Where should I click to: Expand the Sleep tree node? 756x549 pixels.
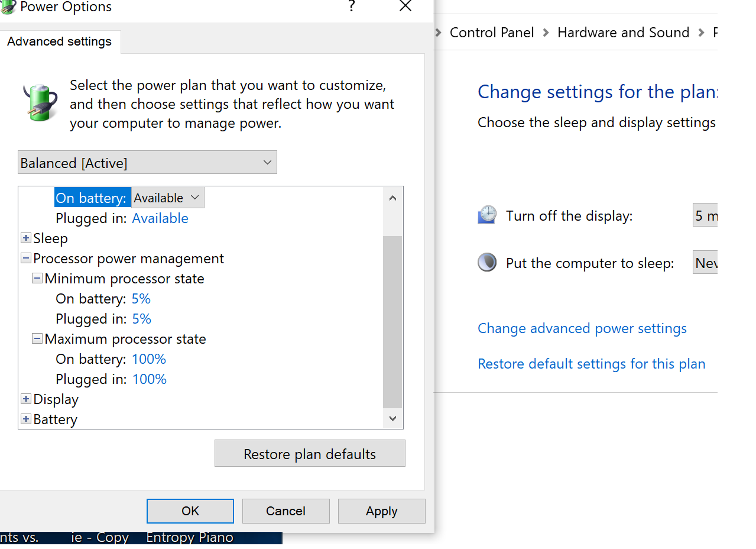pos(26,238)
